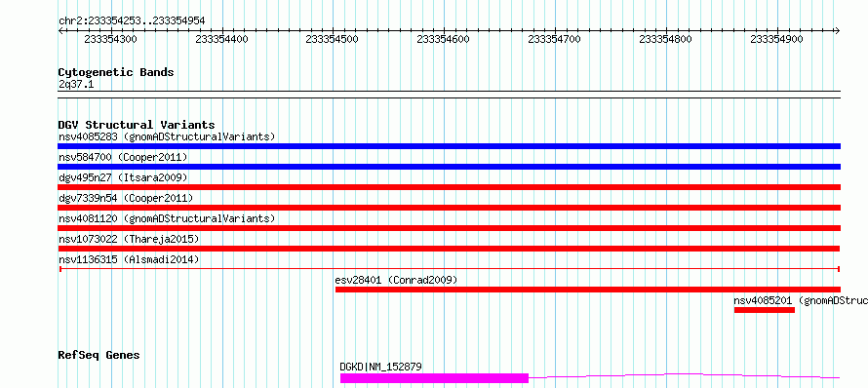
Task: Click the thin magenta DGKD intron line
Action: (x=685, y=375)
